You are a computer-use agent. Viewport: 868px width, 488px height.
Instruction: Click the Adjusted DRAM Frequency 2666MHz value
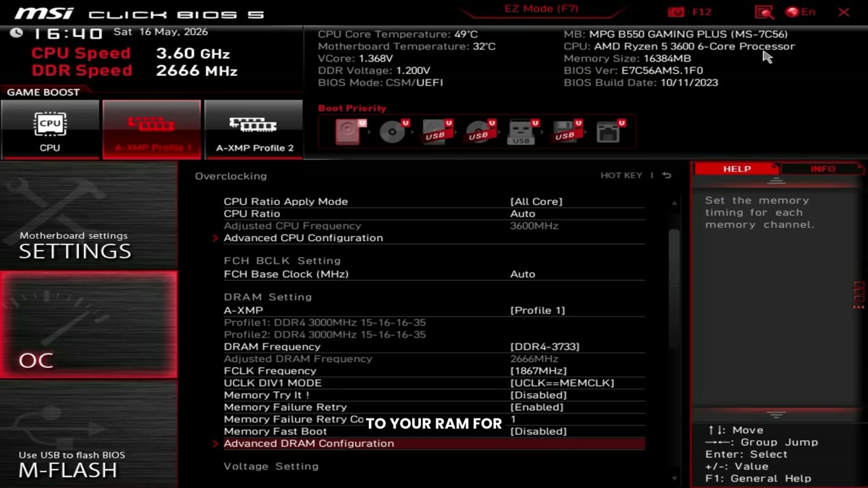(x=535, y=358)
